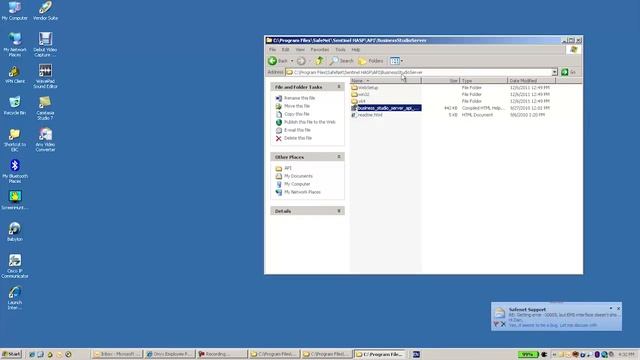Switch to Inbox - Microsoft taskbar button
The height and width of the screenshot is (360, 640).
(117, 354)
